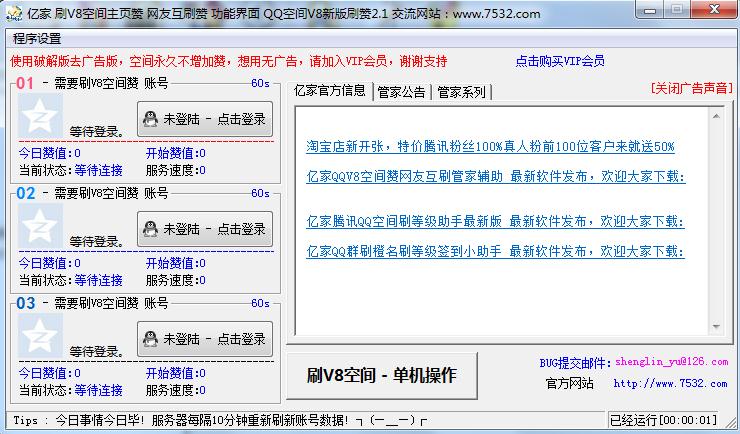The image size is (740, 434).
Task: Click the application icon in title bar
Action: (14, 13)
